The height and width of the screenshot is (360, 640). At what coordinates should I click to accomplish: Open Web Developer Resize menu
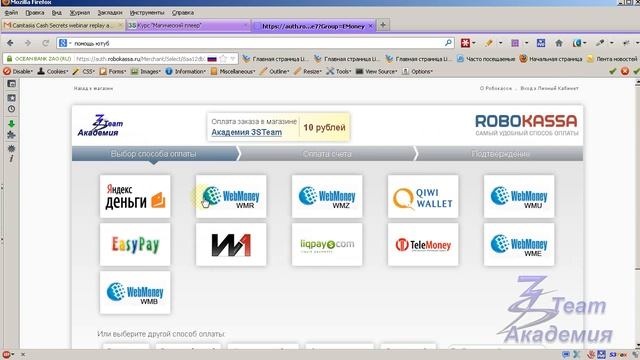click(308, 71)
